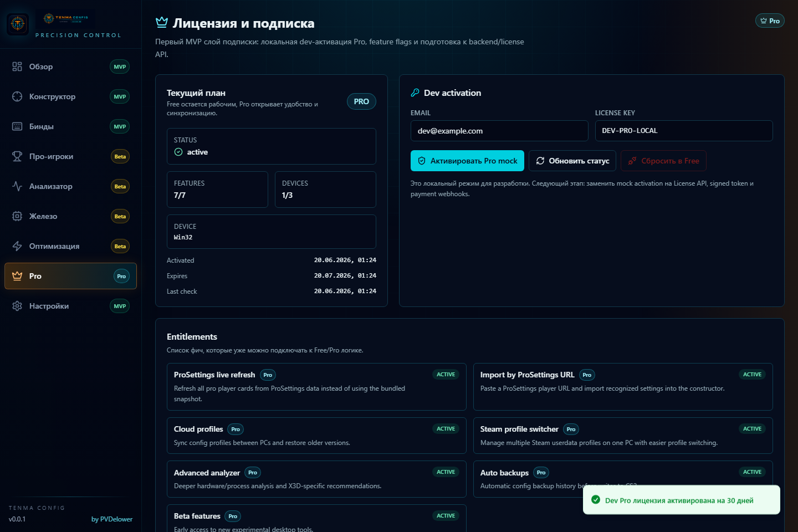
Task: Click the Activated row label
Action: (181, 260)
